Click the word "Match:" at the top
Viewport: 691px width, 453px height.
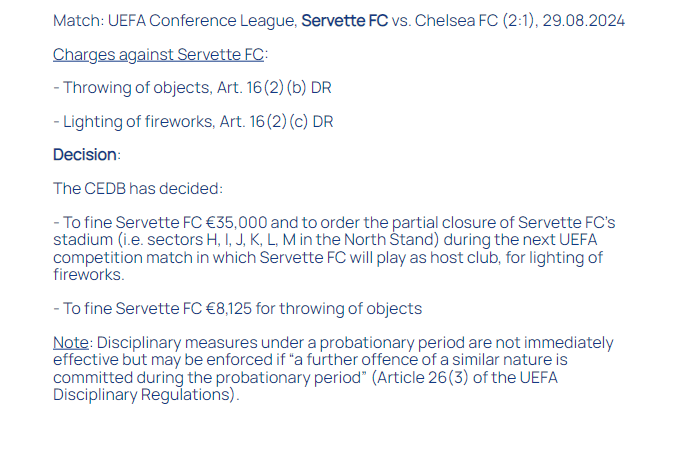point(76,20)
